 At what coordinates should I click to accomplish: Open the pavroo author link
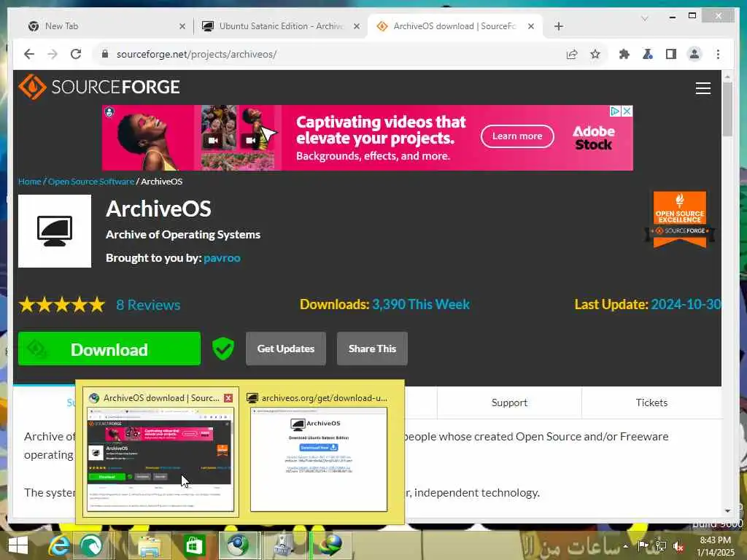(x=222, y=258)
